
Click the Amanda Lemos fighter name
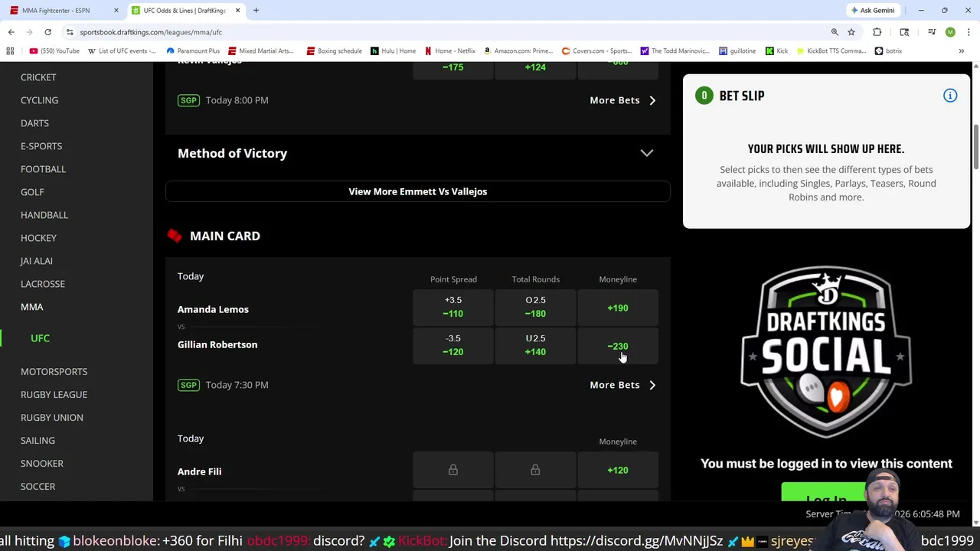click(x=213, y=309)
